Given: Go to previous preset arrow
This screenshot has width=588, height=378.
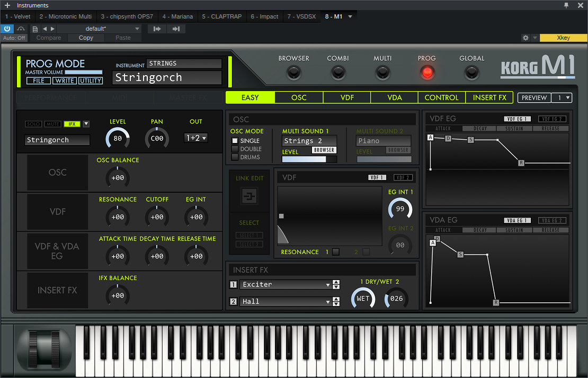Looking at the screenshot, I should point(44,29).
